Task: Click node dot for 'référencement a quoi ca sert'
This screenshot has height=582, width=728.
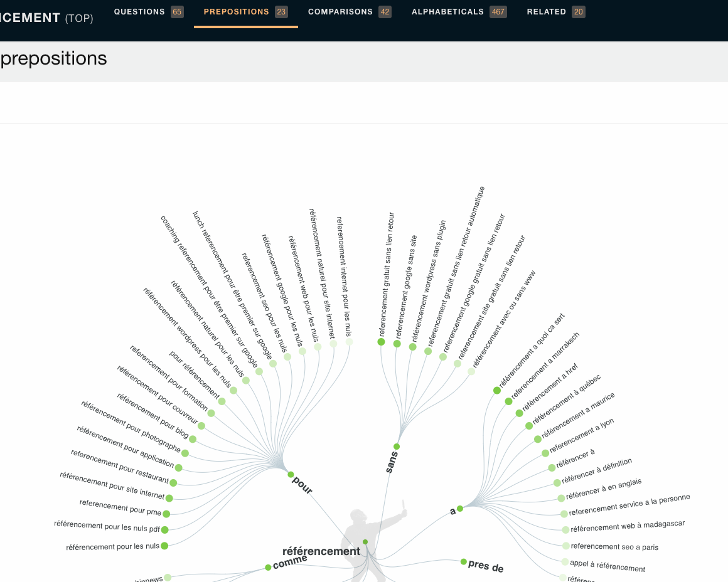Action: [497, 391]
